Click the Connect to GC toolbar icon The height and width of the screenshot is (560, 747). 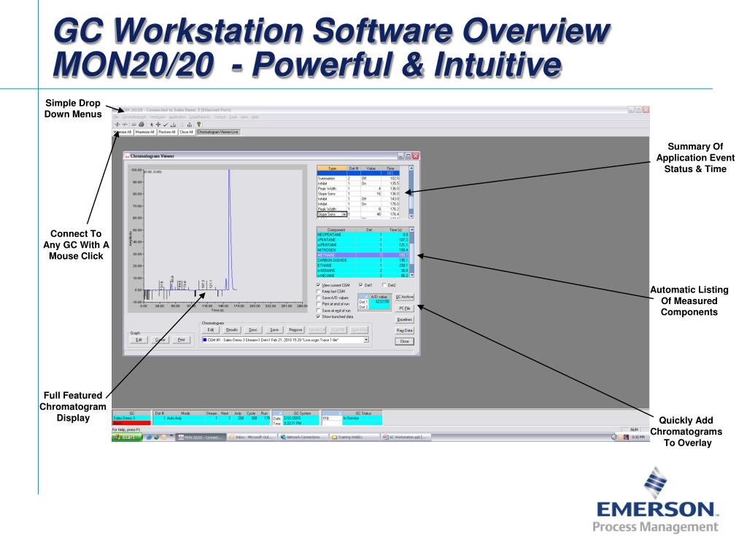(x=117, y=124)
